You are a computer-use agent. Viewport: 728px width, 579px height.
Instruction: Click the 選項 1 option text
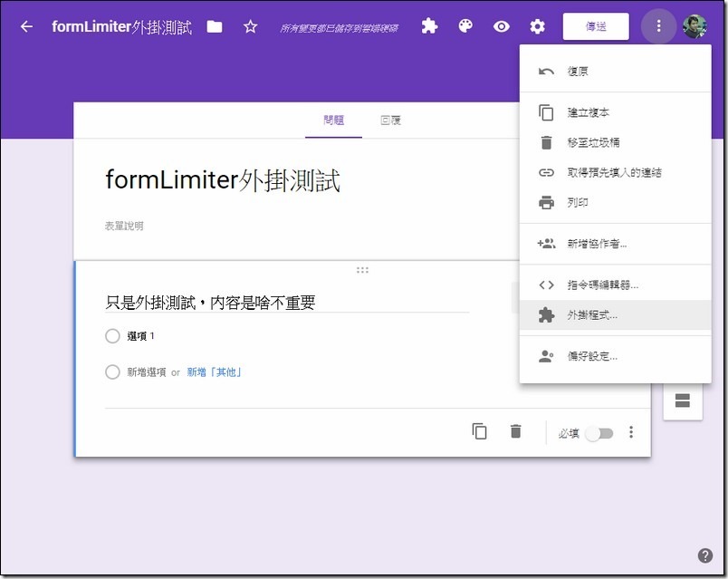[140, 336]
